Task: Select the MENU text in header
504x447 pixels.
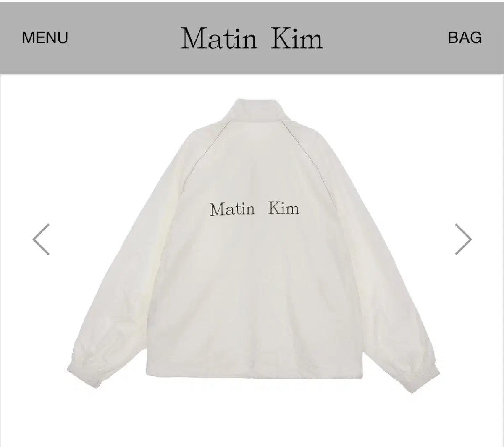Action: tap(45, 37)
